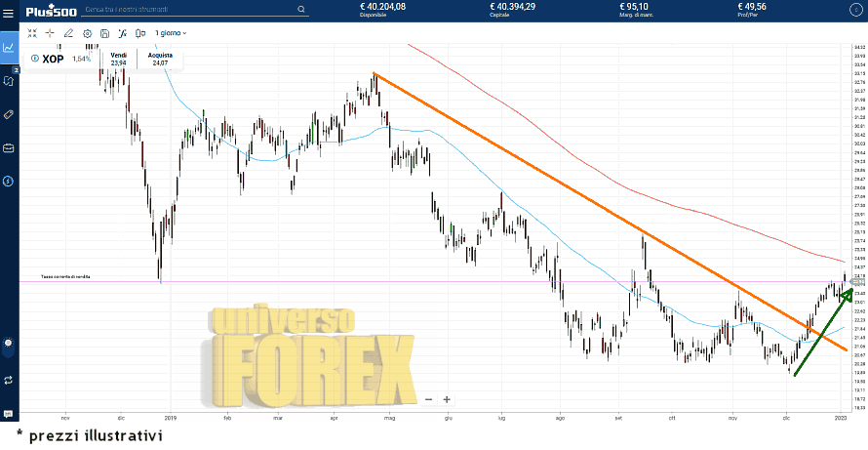Screen dimensions: 868x450
Task: Open the account menu at top right
Action: 855,11
